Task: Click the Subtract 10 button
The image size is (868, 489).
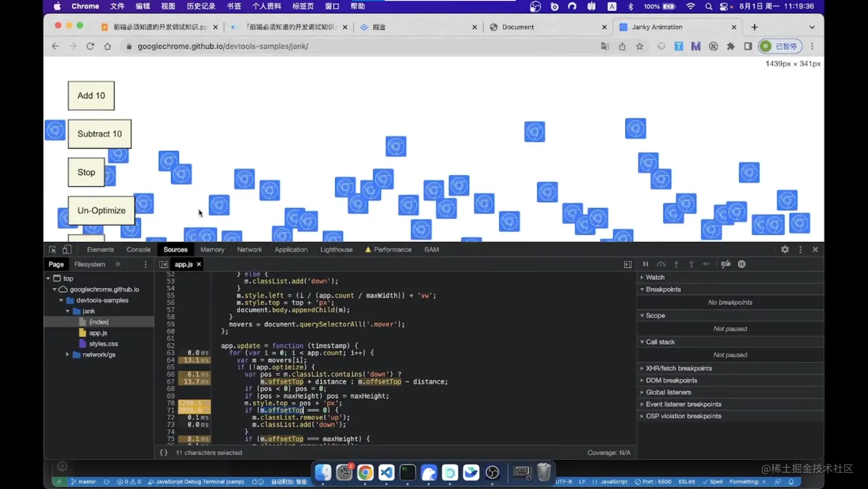Action: tap(100, 134)
